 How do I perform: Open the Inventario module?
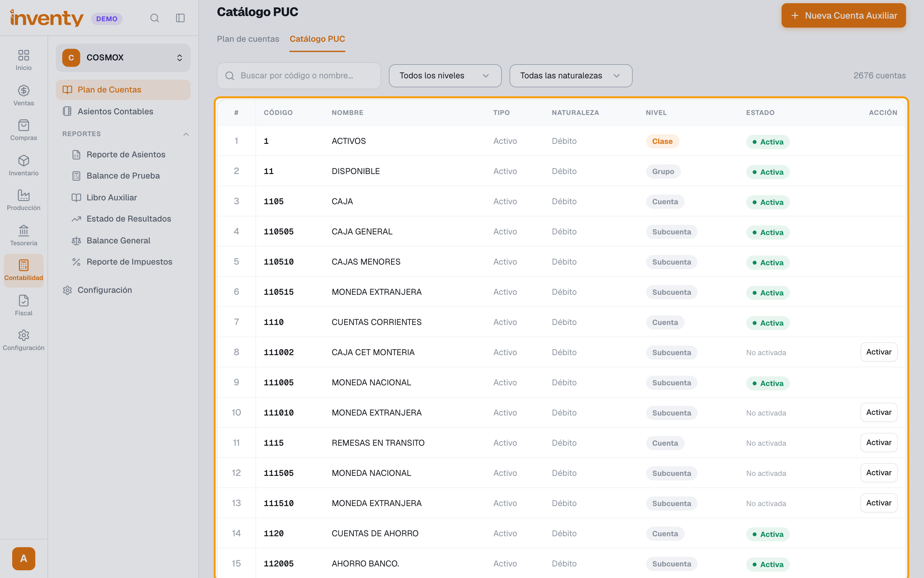24,165
